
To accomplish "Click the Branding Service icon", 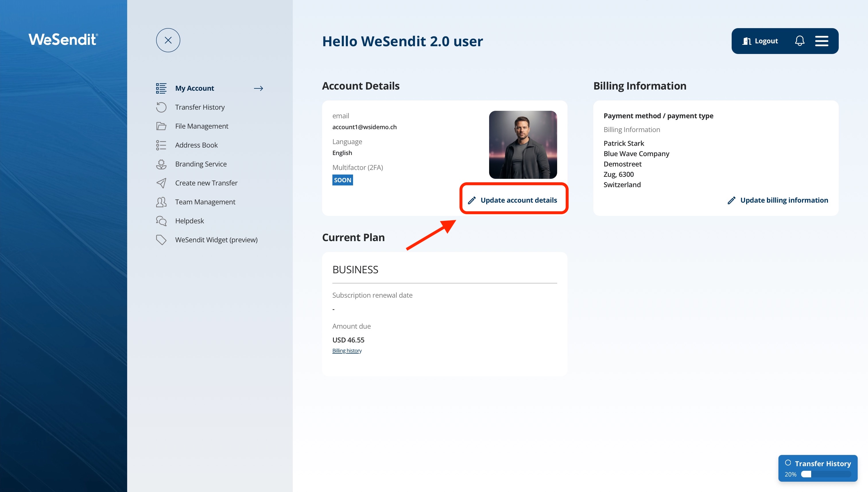I will pos(161,164).
